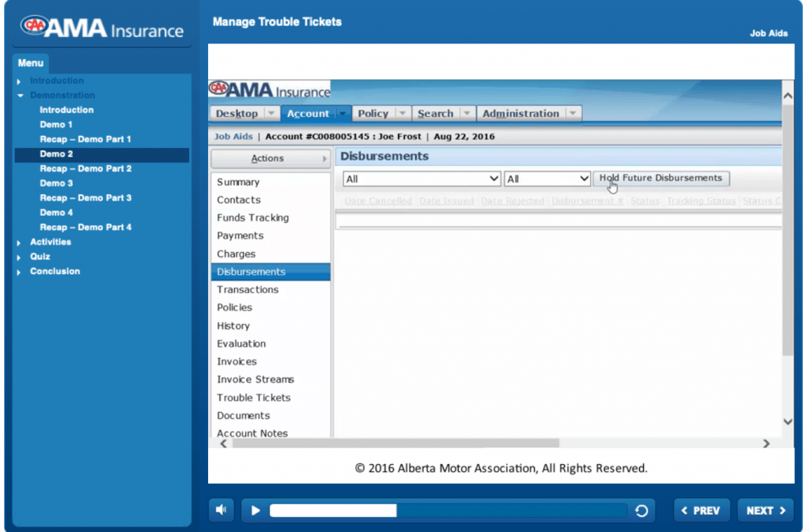Expand the Activities menu section

[x=19, y=243]
